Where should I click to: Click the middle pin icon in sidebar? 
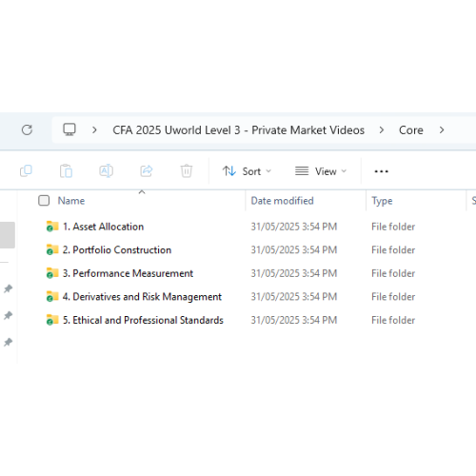(8, 315)
